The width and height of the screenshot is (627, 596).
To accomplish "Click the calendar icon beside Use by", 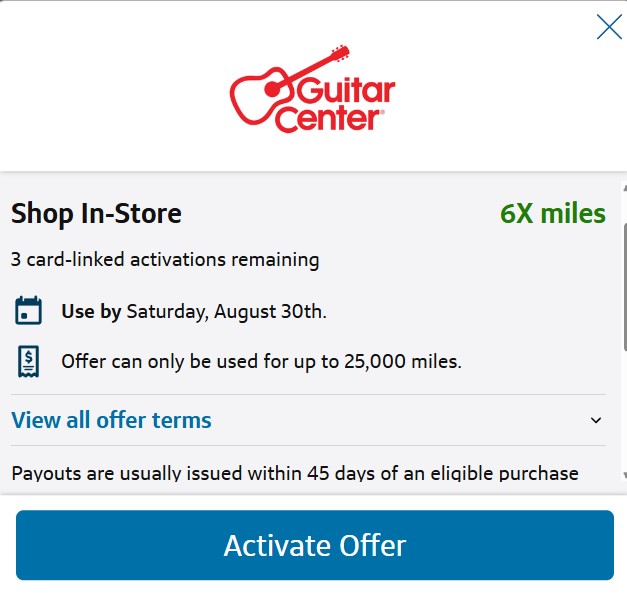I will tap(29, 310).
